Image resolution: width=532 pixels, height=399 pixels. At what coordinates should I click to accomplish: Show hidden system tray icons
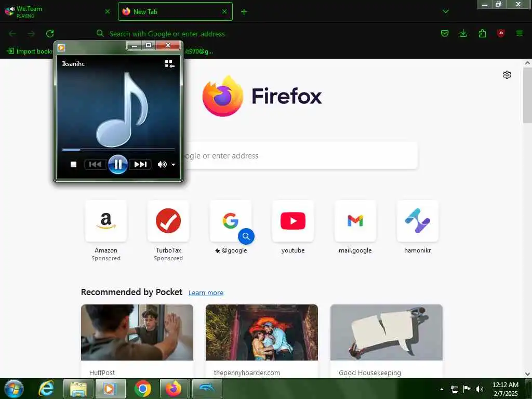click(442, 389)
